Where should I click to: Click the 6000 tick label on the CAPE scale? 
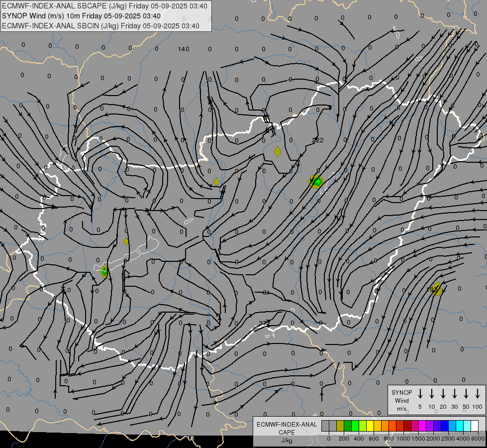(478, 439)
